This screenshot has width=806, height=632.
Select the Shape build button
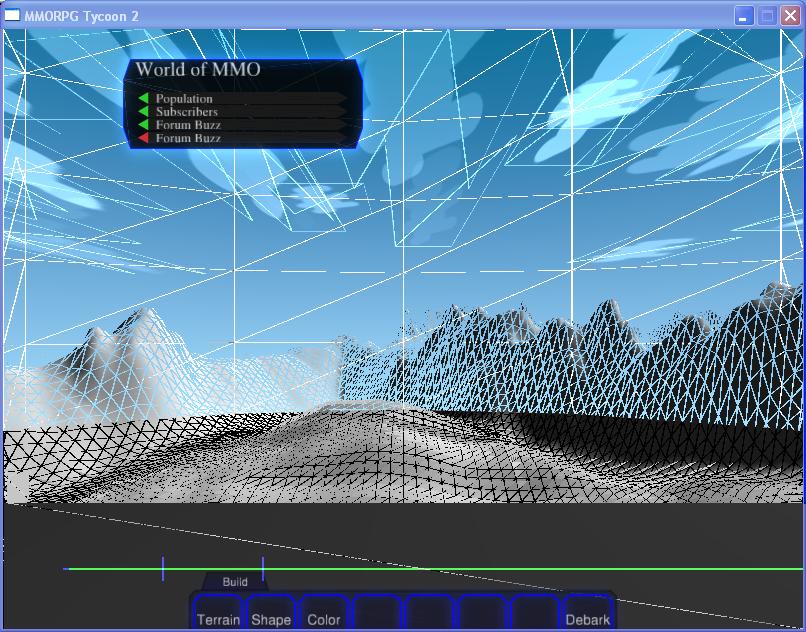coord(271,612)
